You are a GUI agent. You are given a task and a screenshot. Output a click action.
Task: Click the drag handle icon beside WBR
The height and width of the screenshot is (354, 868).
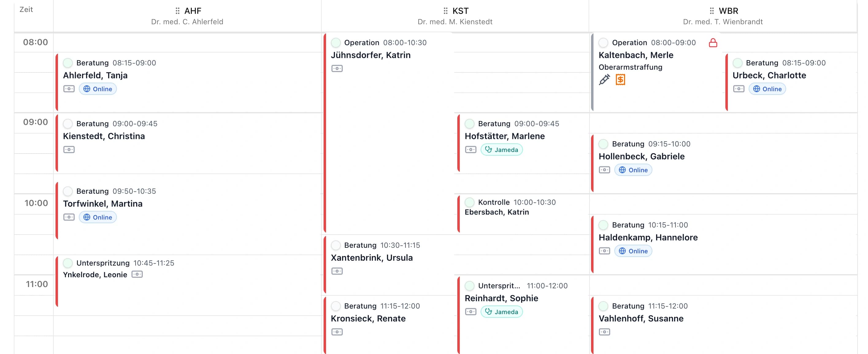coord(712,11)
